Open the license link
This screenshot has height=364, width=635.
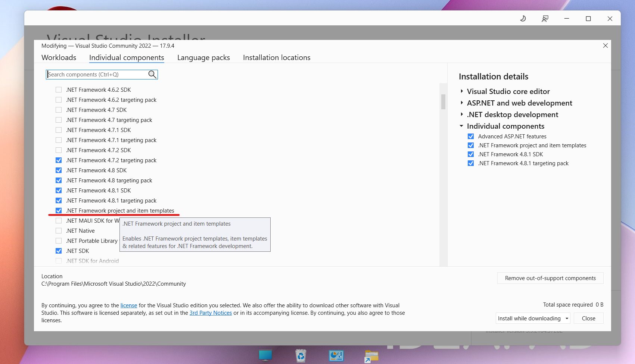click(129, 305)
